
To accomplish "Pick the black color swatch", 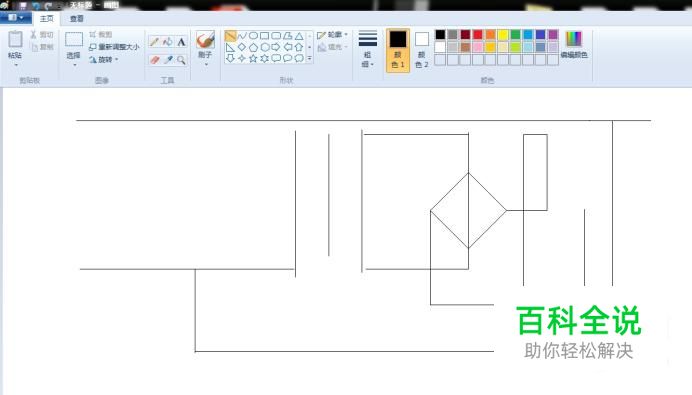I will 440,34.
